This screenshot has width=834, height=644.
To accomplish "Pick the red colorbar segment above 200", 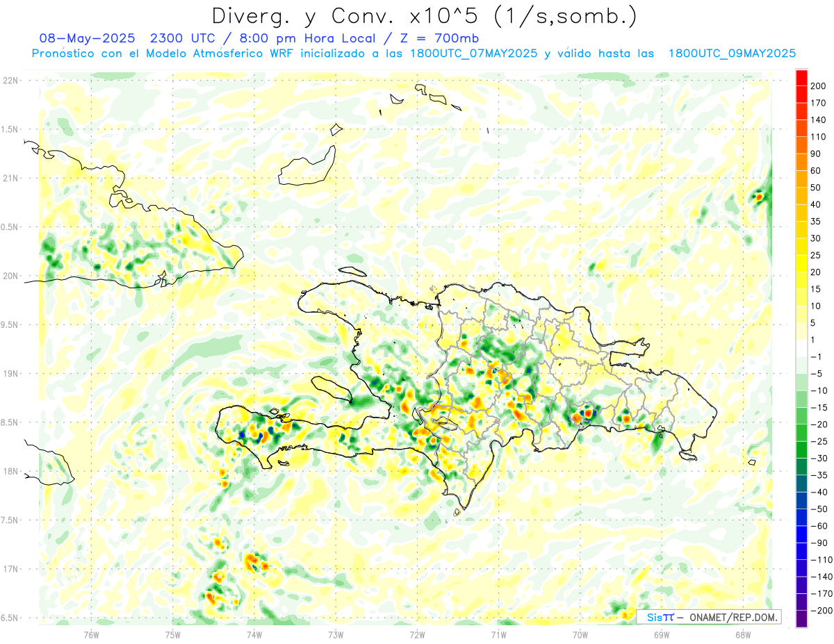I will pos(801,78).
